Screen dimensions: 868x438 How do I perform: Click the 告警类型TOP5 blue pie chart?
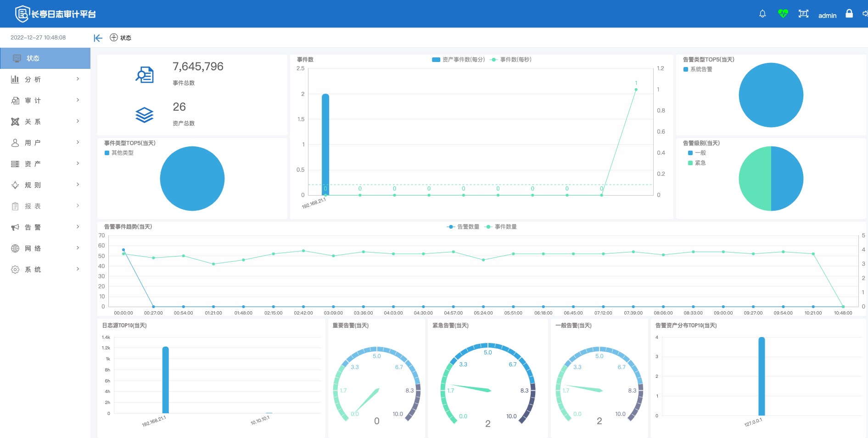771,95
